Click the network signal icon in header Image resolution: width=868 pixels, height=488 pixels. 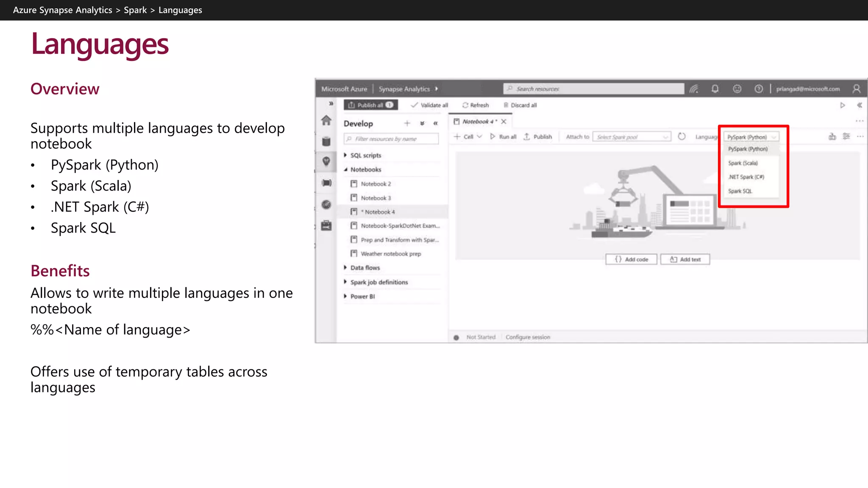694,89
